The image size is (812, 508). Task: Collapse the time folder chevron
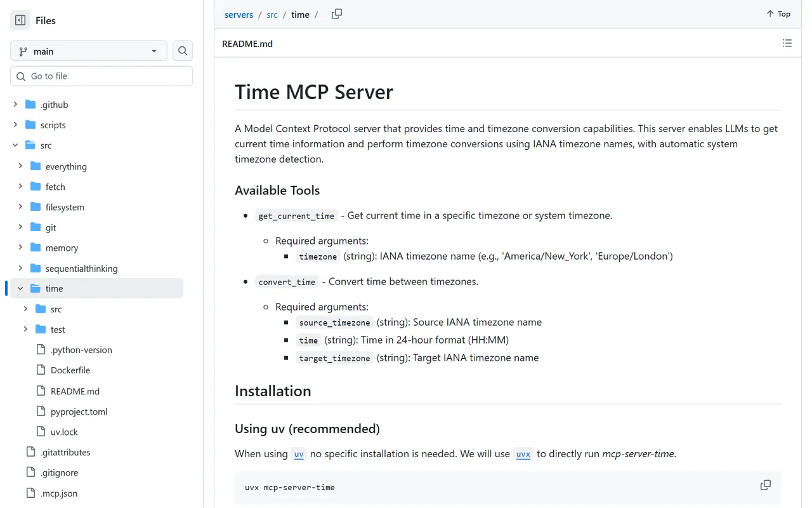tap(20, 288)
